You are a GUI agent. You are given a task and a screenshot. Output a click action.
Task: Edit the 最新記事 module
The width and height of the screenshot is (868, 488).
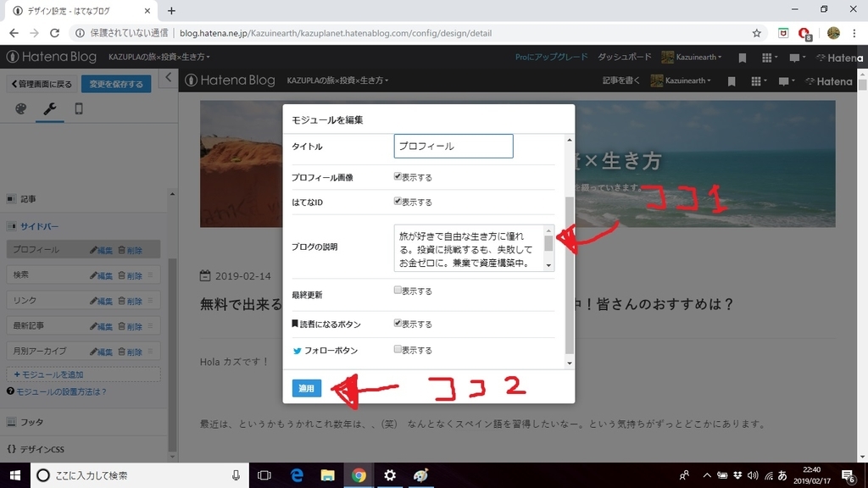click(x=102, y=326)
